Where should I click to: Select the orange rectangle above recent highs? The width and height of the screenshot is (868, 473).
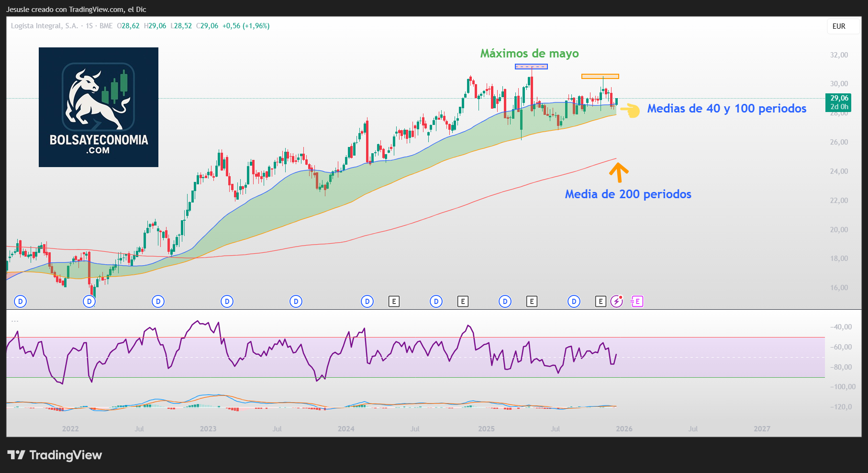coord(600,77)
